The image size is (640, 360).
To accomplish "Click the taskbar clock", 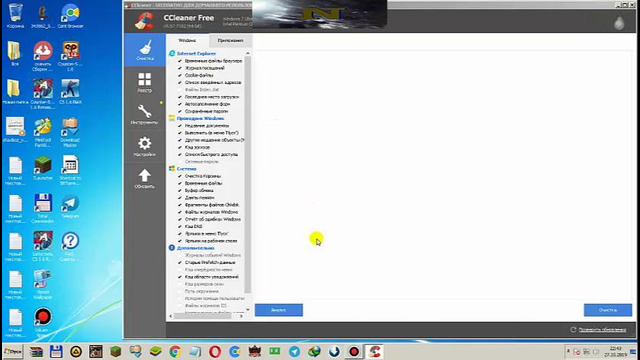I will (616, 351).
